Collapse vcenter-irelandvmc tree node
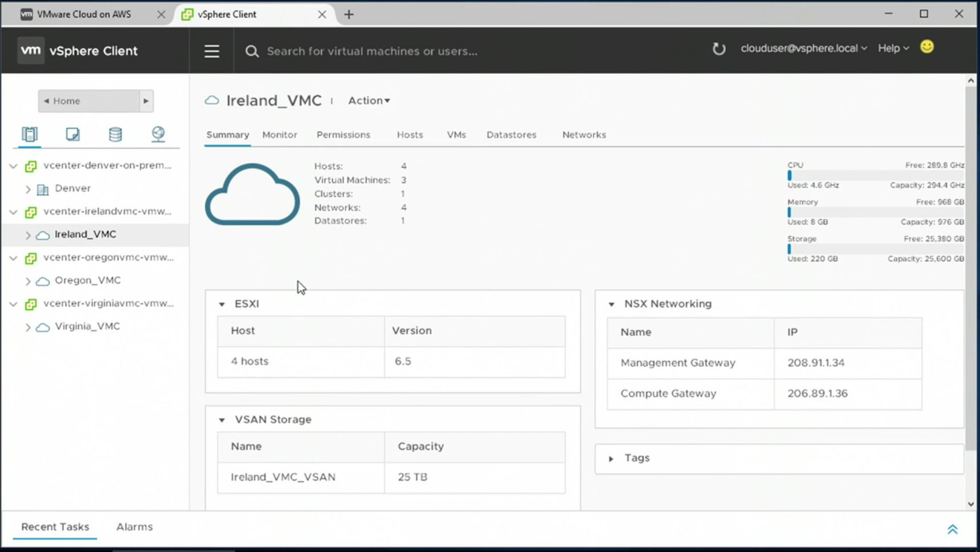The height and width of the screenshot is (552, 980). click(13, 212)
